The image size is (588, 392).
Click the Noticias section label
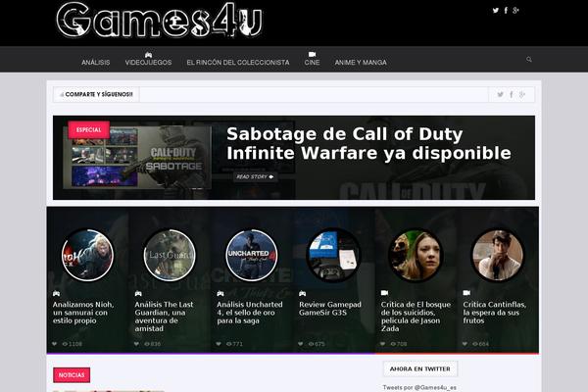tap(72, 375)
